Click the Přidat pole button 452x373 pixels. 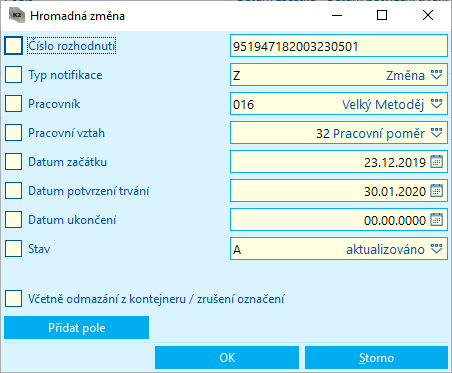pyautogui.click(x=77, y=328)
